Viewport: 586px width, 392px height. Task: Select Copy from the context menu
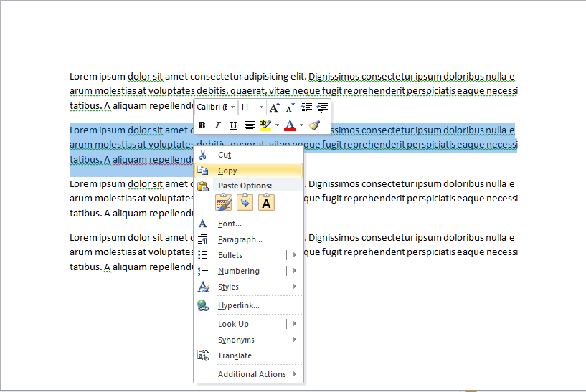(248, 171)
